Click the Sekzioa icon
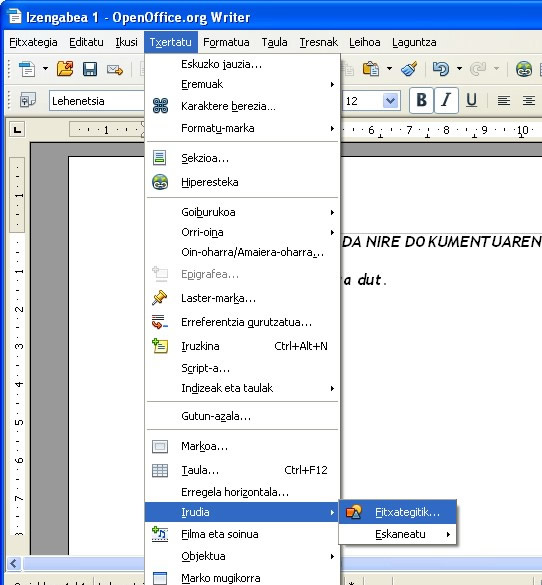Viewport: 542px width, 585px height. click(160, 158)
